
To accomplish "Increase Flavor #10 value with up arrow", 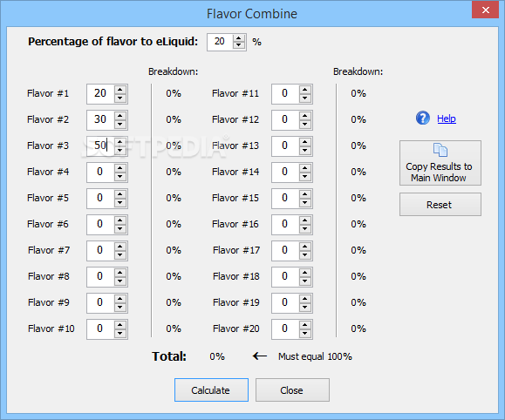I will pyautogui.click(x=120, y=325).
